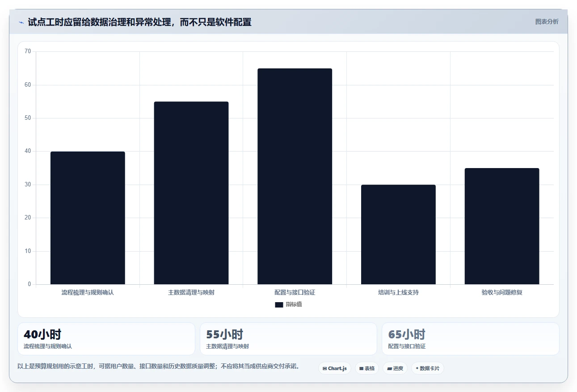Click the 指标值 legend text
577x392 pixels.
(x=294, y=304)
